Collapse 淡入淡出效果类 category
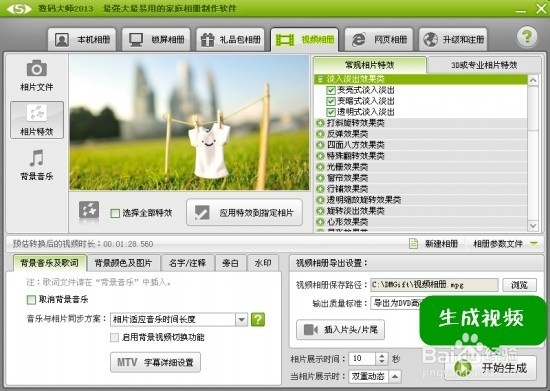Image resolution: width=550 pixels, height=391 pixels. coord(320,79)
